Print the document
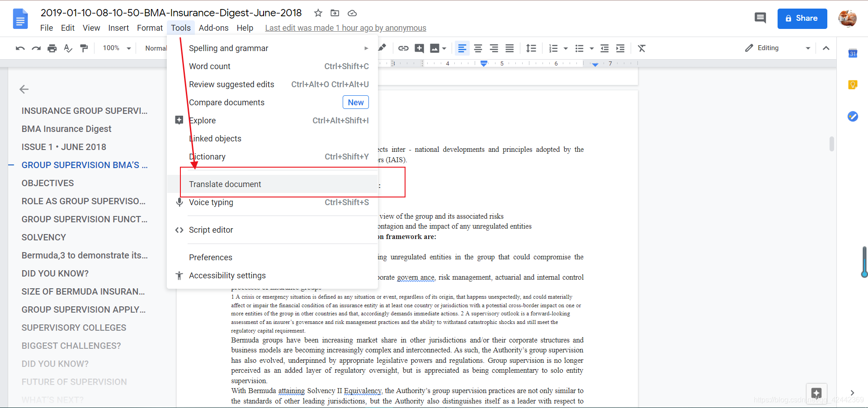Viewport: 868px width, 408px height. (x=52, y=48)
